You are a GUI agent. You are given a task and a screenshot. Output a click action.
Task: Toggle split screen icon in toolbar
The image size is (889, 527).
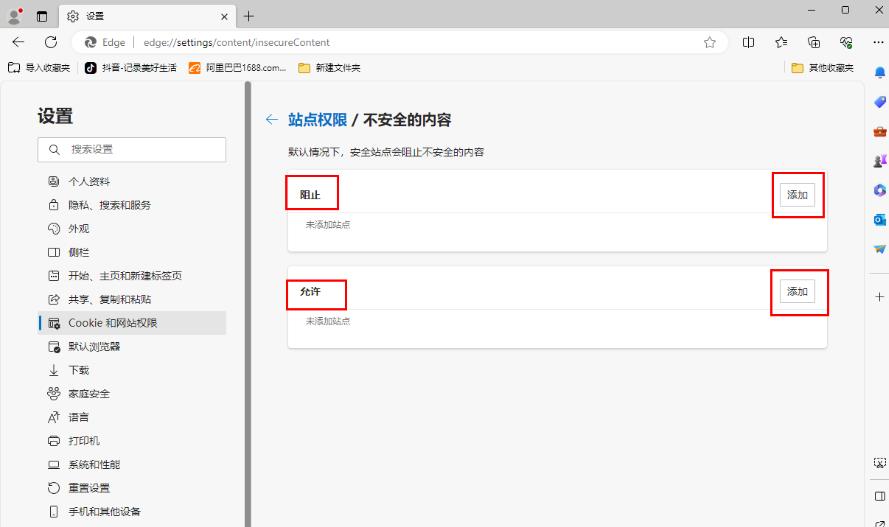pyautogui.click(x=748, y=42)
